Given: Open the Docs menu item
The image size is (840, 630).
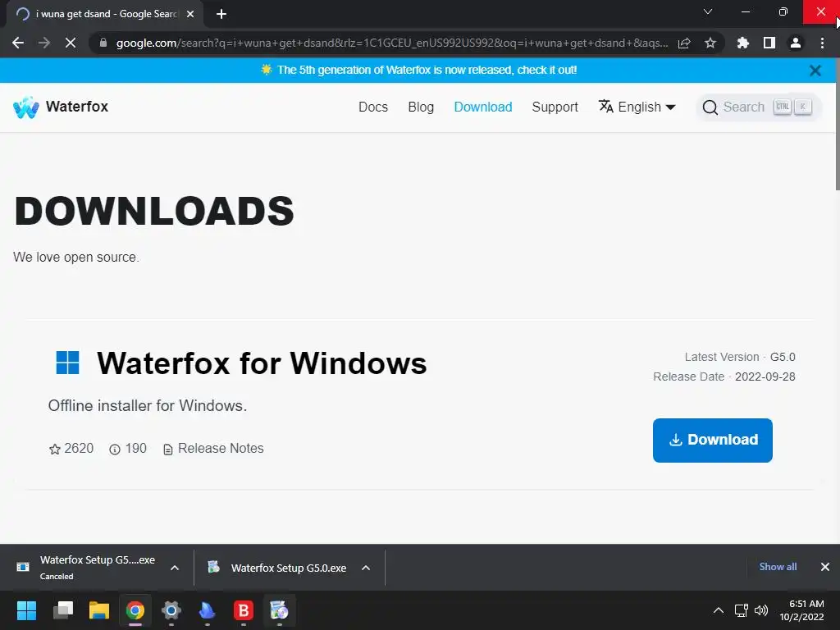Looking at the screenshot, I should [373, 107].
